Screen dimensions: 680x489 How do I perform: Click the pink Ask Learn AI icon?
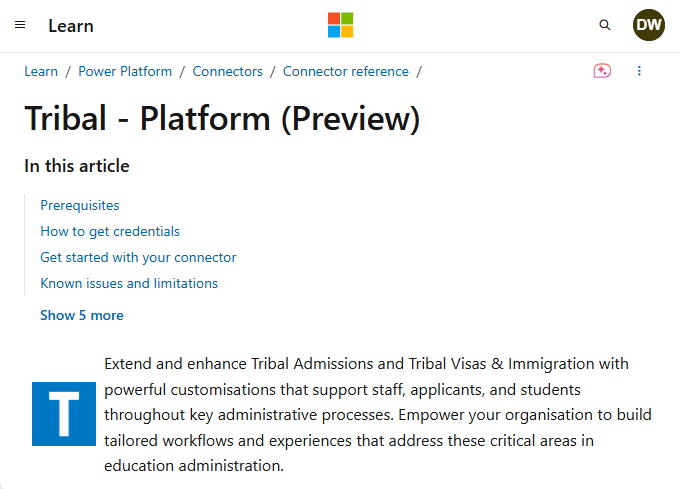pos(602,71)
